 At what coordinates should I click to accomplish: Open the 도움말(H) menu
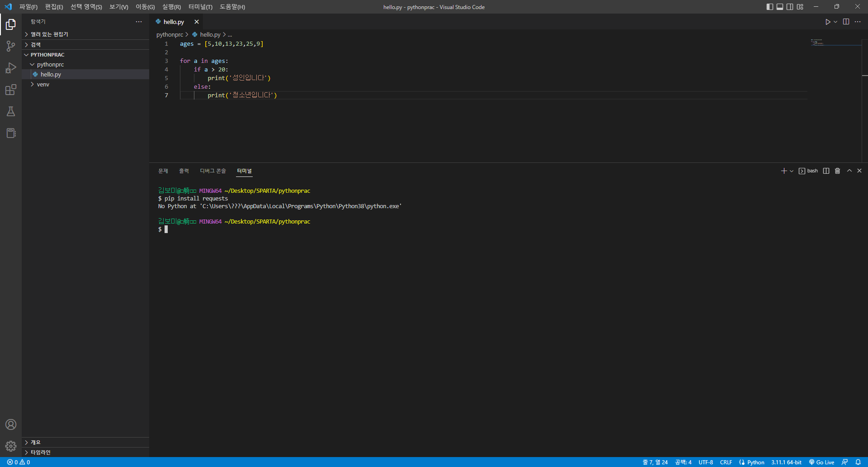click(x=232, y=7)
